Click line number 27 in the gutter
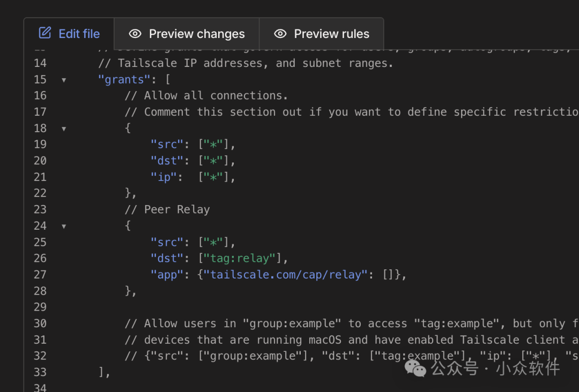 point(40,275)
